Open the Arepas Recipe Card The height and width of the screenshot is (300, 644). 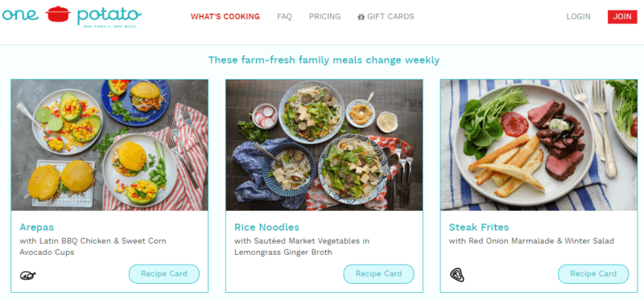164,273
